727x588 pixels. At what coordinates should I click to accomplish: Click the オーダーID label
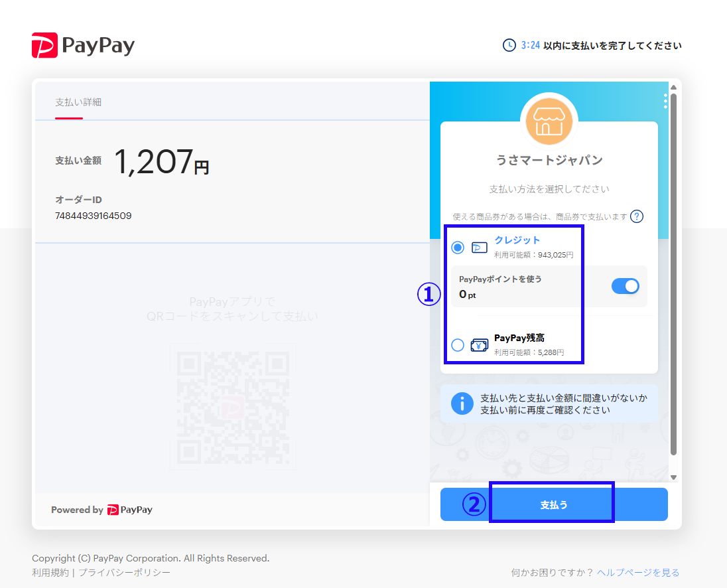[78, 200]
